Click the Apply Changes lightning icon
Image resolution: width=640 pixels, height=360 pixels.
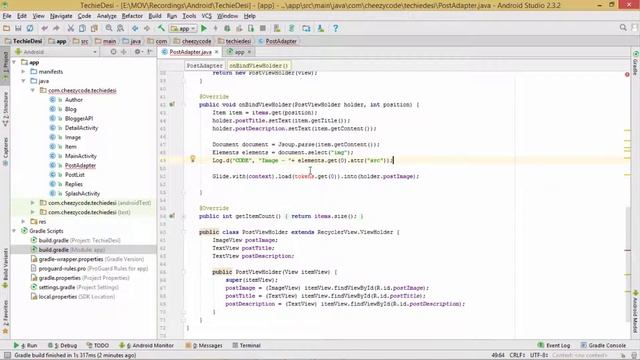pos(216,28)
